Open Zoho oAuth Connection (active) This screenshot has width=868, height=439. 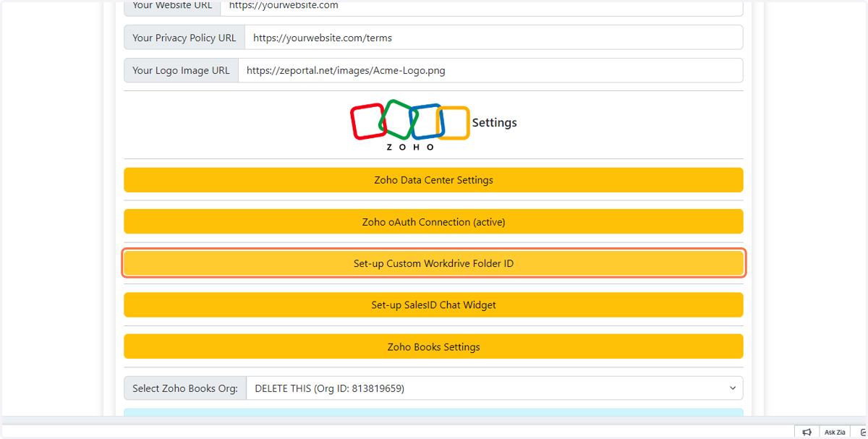click(x=433, y=222)
